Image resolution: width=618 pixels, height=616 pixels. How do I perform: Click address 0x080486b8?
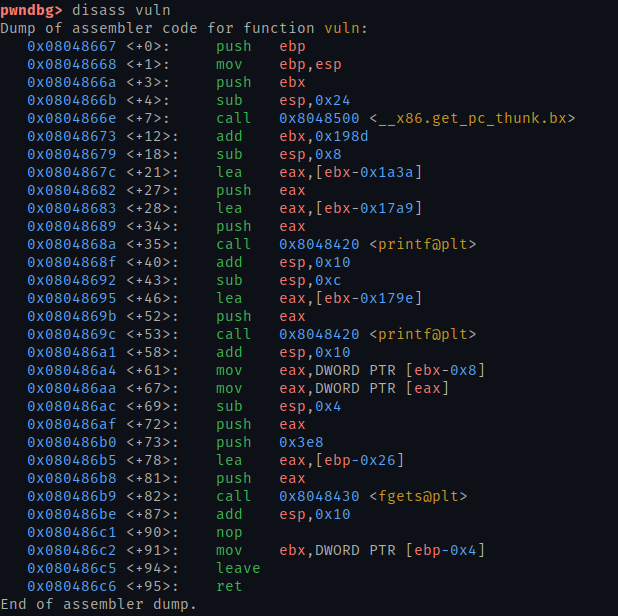[x=72, y=478]
